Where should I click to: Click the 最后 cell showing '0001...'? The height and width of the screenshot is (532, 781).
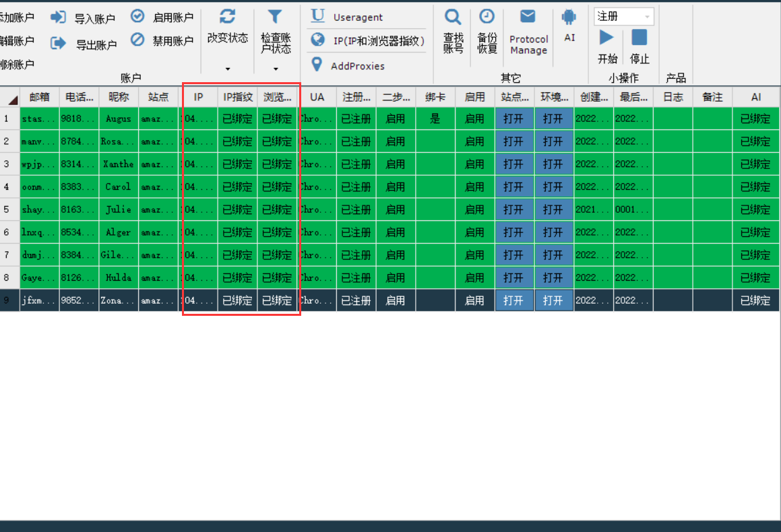click(633, 209)
